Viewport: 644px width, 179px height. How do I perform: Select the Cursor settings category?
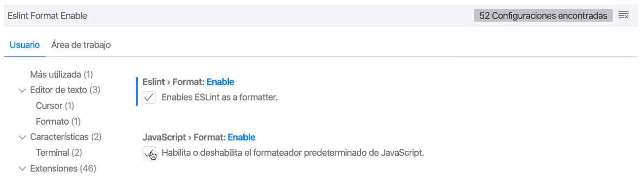(55, 106)
